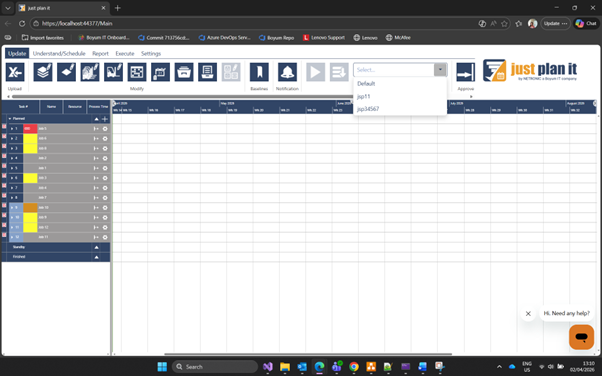The image size is (602, 376).
Task: Click the archive box Modify icon
Action: point(184,72)
